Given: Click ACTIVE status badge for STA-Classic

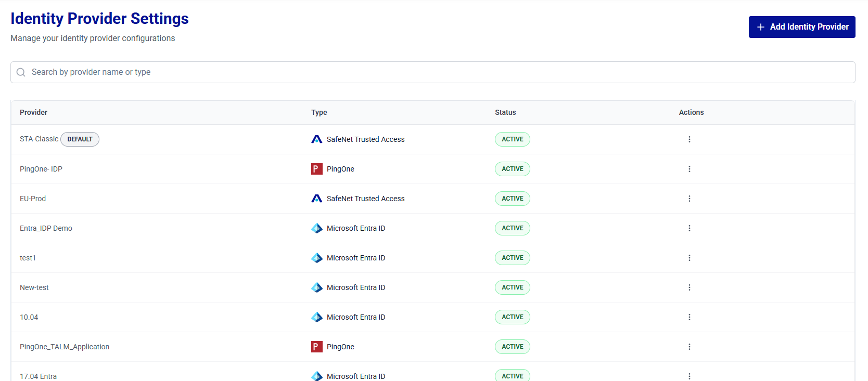Looking at the screenshot, I should 513,139.
